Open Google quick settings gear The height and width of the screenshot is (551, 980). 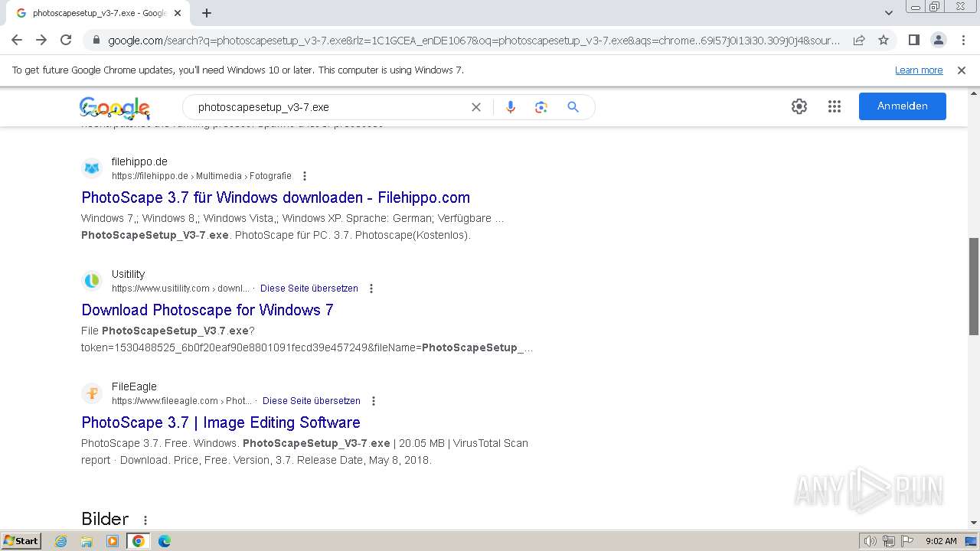[799, 106]
